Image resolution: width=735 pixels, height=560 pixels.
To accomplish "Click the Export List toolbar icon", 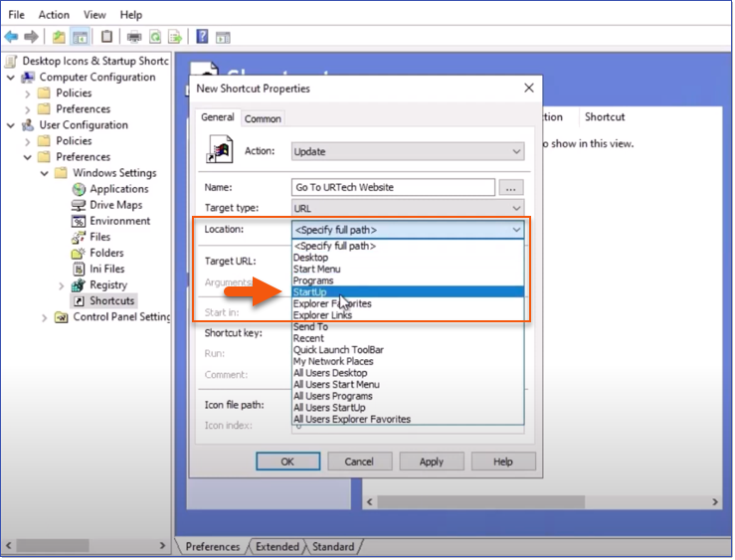I will (x=175, y=37).
